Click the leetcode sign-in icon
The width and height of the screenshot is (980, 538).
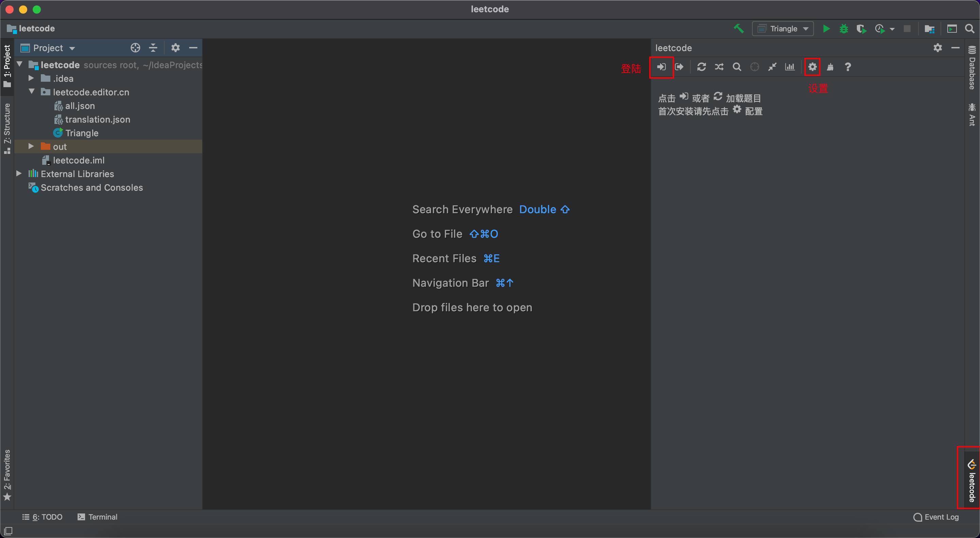(x=661, y=67)
